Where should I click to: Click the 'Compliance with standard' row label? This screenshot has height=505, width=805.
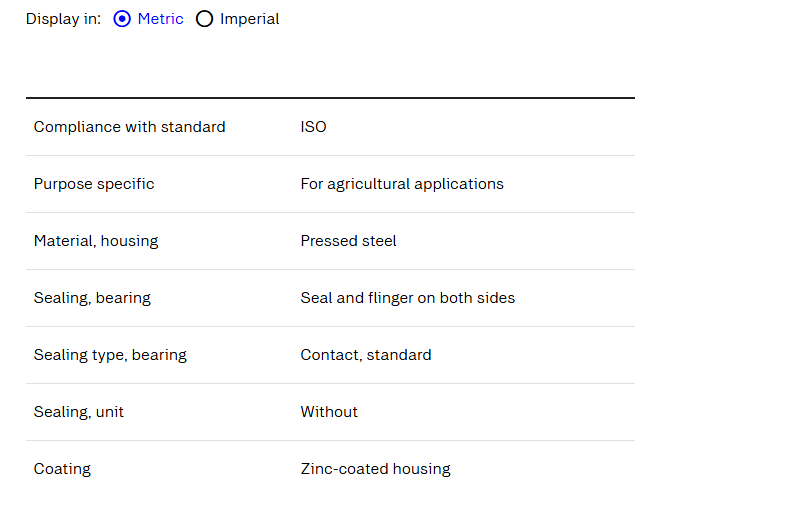click(x=129, y=127)
